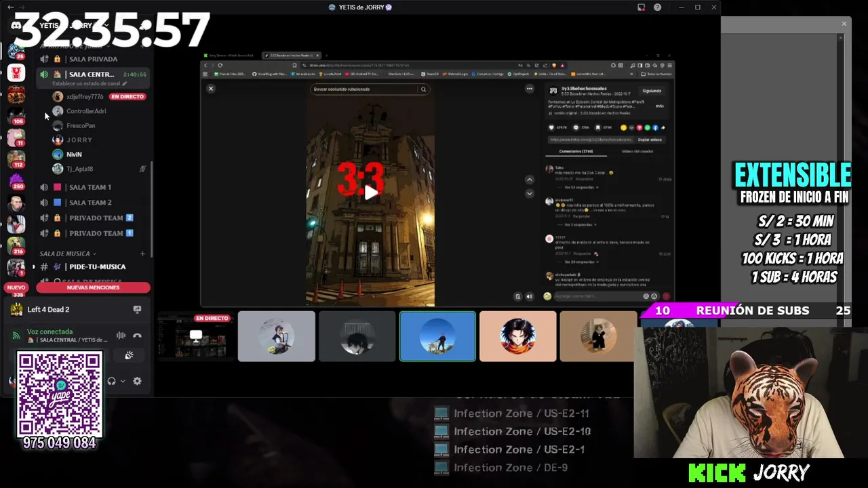Select participant tile with peach background
The image size is (868, 488).
[517, 336]
